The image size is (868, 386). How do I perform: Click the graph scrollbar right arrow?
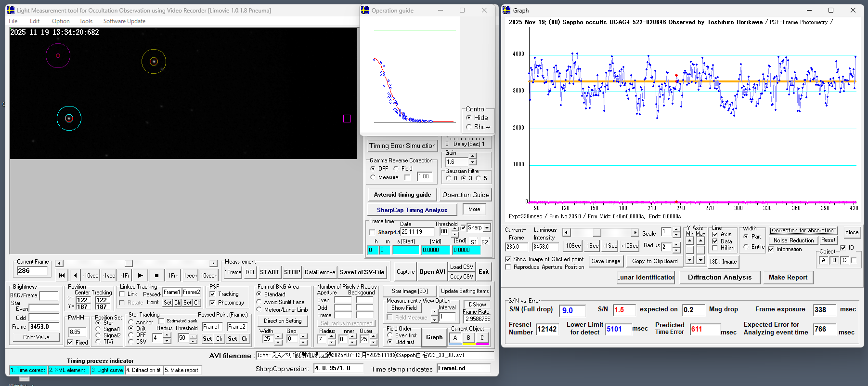635,233
